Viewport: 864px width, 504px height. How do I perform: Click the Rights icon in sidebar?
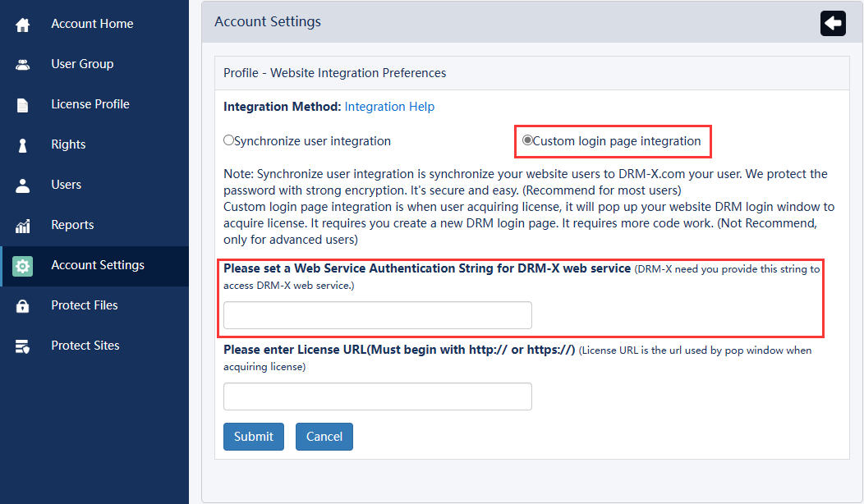point(23,145)
